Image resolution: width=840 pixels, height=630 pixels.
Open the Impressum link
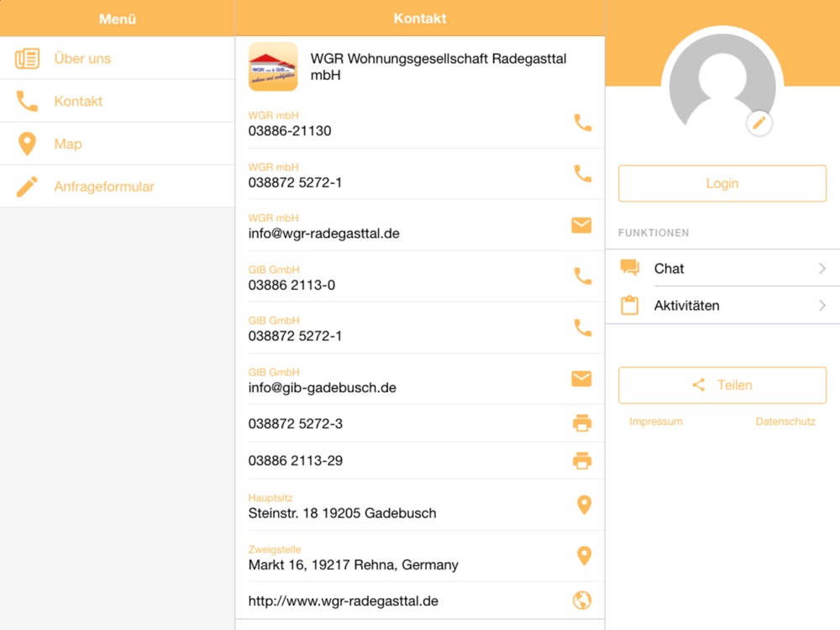pos(656,422)
